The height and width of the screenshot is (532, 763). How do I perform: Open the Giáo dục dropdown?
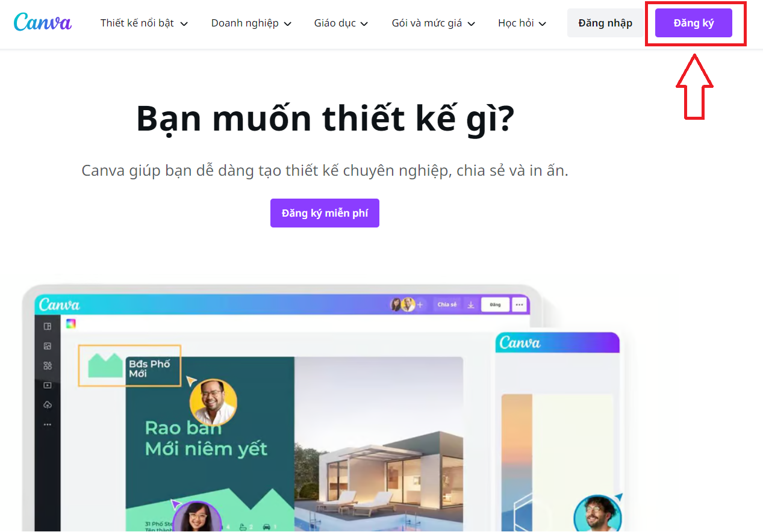pos(341,23)
